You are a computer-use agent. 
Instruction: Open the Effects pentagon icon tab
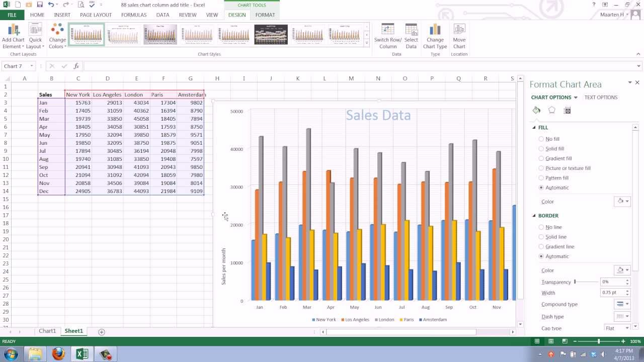pos(552,110)
